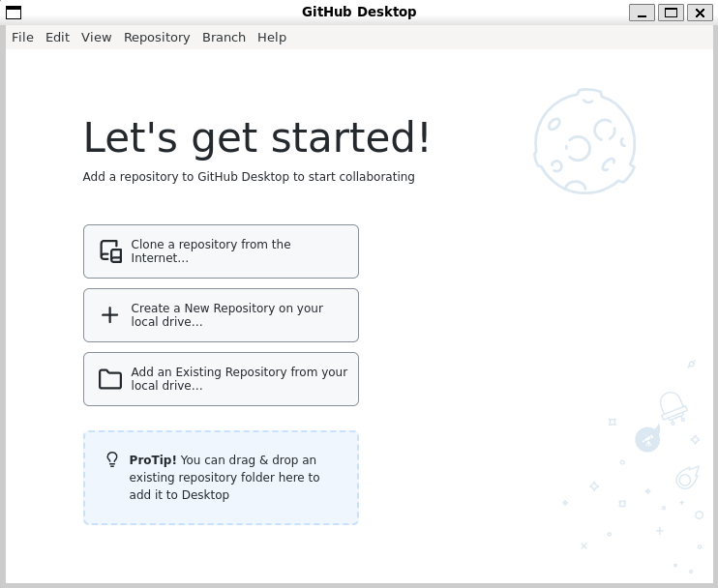Close the GitHub Desktop window
The height and width of the screenshot is (588, 718).
[x=700, y=13]
